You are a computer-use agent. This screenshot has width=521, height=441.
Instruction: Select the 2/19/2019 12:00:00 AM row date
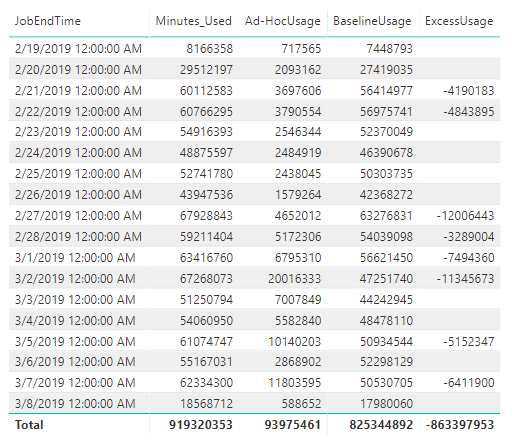click(78, 49)
